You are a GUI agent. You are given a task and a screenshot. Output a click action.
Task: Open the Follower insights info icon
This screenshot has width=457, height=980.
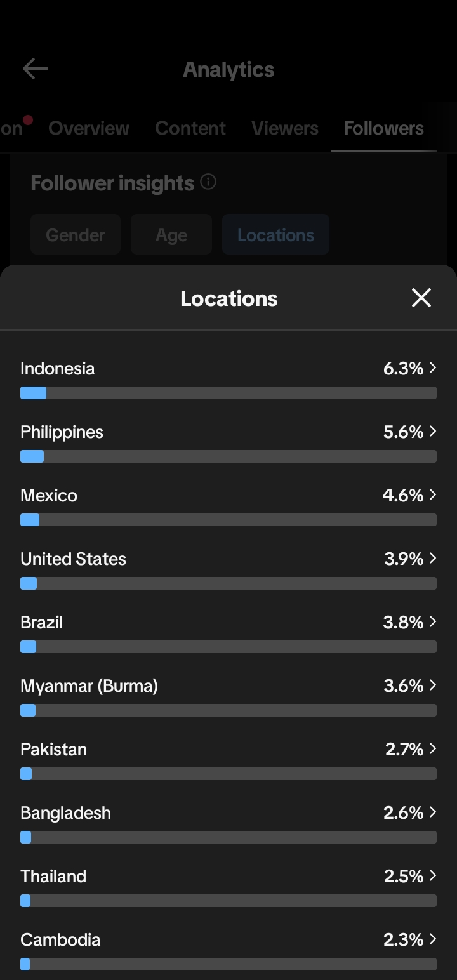click(x=208, y=183)
